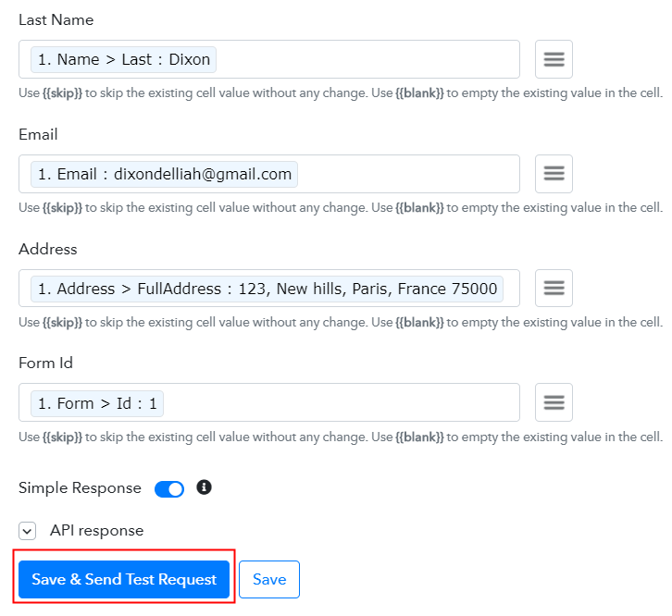Open the Email field hamburger menu

pyautogui.click(x=554, y=174)
